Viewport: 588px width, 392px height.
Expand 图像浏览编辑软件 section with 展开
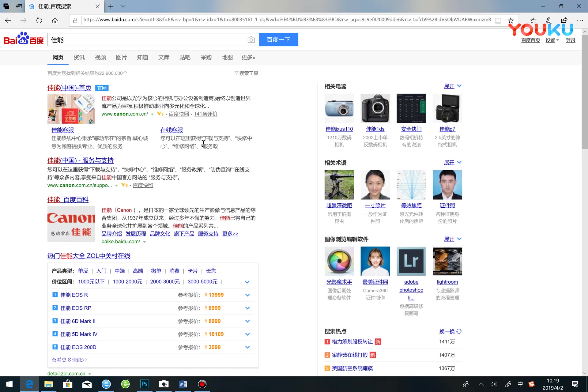coord(453,239)
